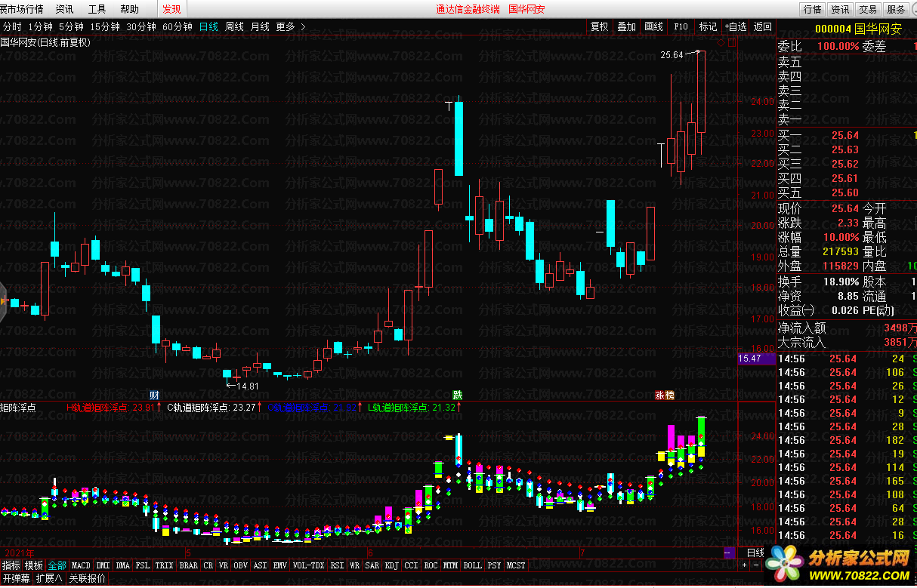This screenshot has height=588, width=917.
Task: Switch to 行情 top-right tab
Action: click(x=812, y=9)
